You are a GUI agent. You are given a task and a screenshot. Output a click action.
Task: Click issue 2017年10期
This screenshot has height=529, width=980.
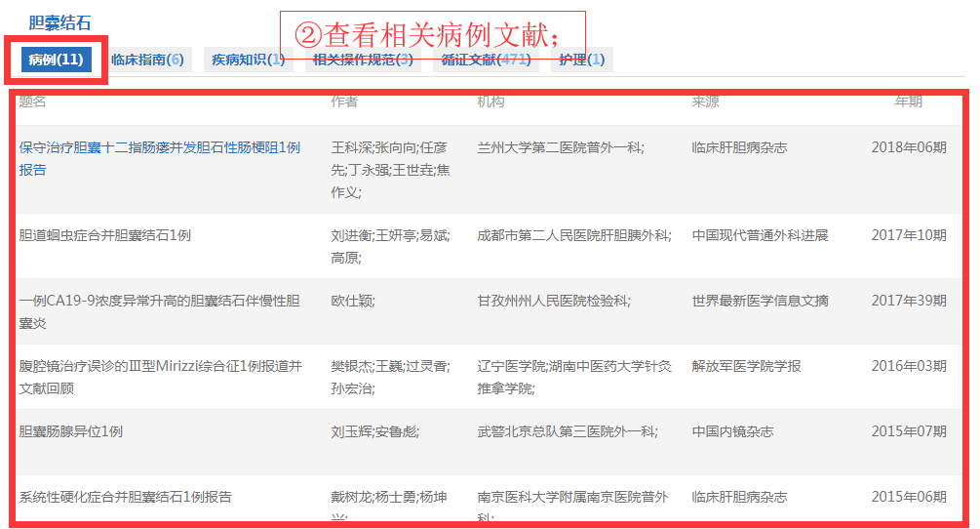coord(909,235)
